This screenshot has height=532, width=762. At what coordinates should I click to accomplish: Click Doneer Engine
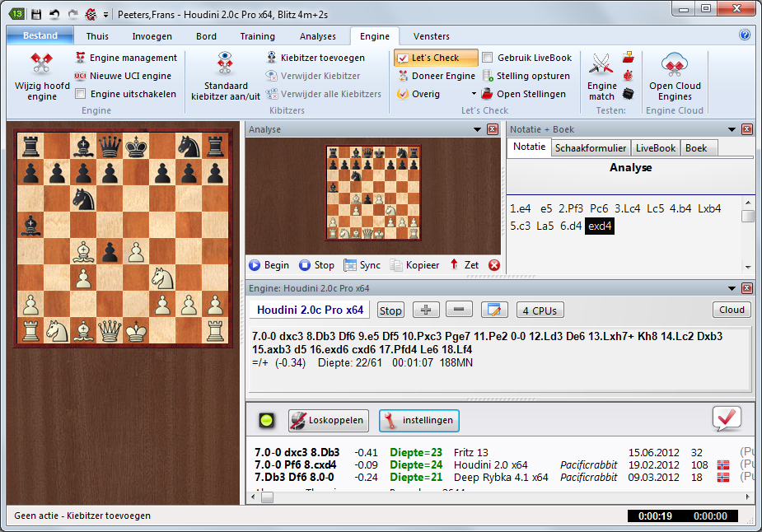tap(437, 76)
